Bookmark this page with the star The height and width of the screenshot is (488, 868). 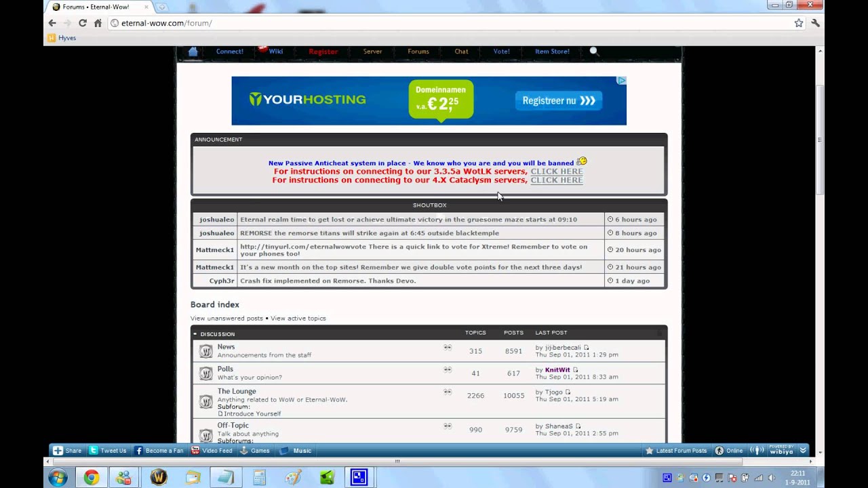tap(799, 23)
